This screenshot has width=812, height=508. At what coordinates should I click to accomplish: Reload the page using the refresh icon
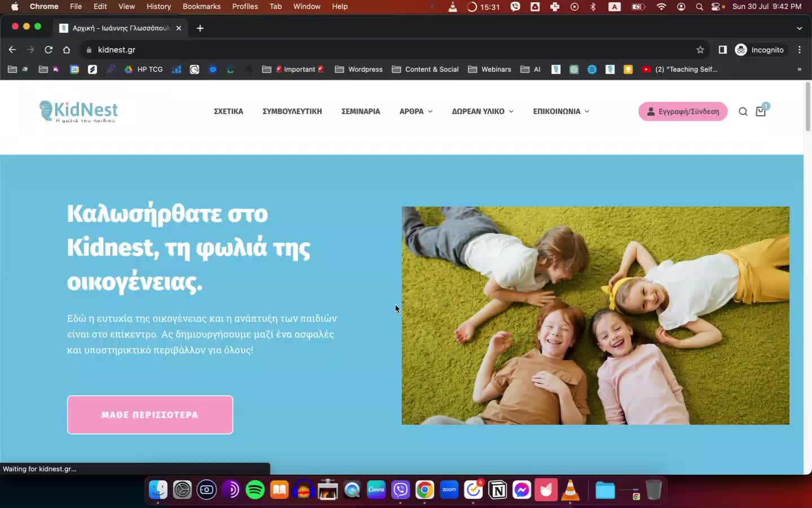click(48, 50)
